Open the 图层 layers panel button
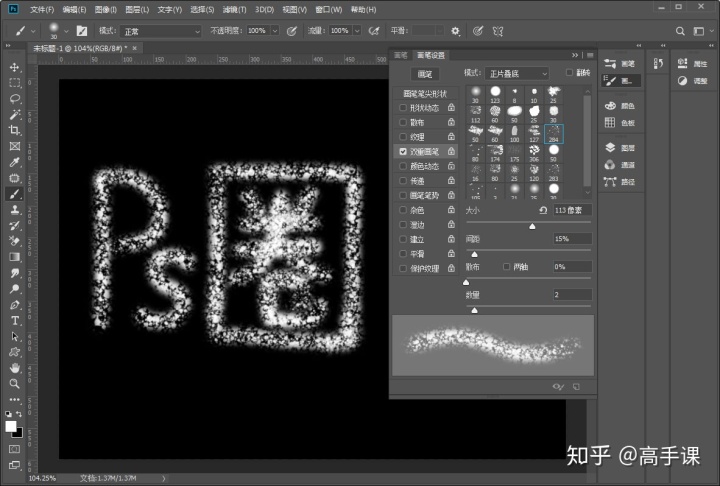The width and height of the screenshot is (720, 486). coord(620,148)
